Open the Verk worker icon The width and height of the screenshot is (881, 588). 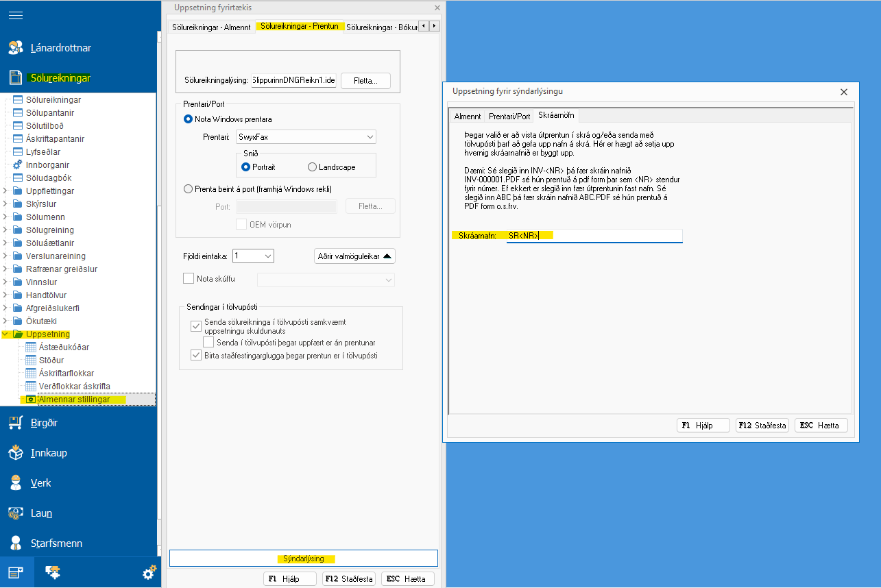point(16,483)
